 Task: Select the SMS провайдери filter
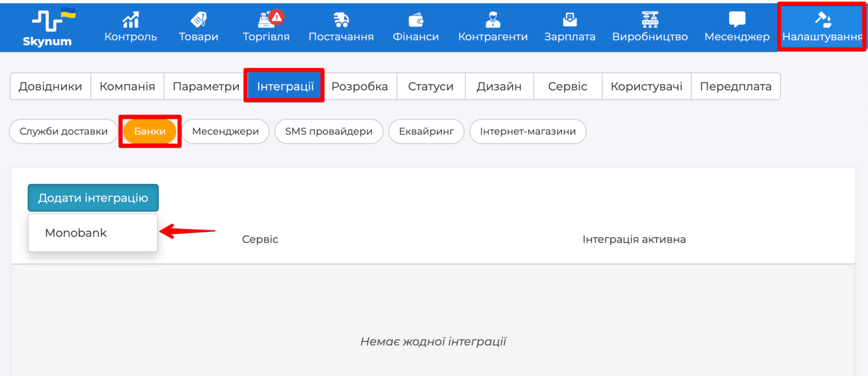coord(329,131)
